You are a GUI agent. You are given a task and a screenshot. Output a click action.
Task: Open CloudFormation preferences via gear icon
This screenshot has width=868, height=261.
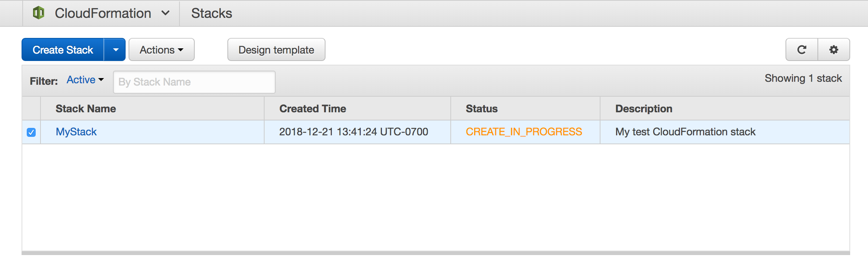pos(833,49)
